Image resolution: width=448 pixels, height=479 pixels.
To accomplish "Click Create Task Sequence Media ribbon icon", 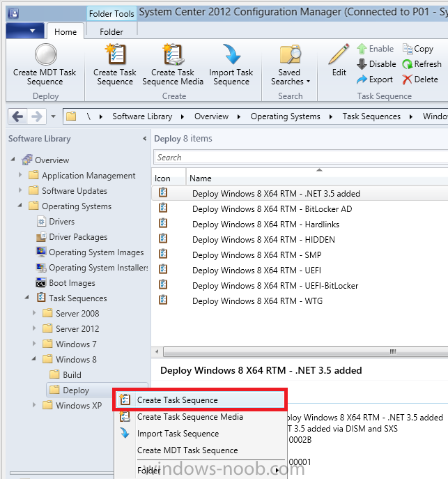I will (x=173, y=54).
